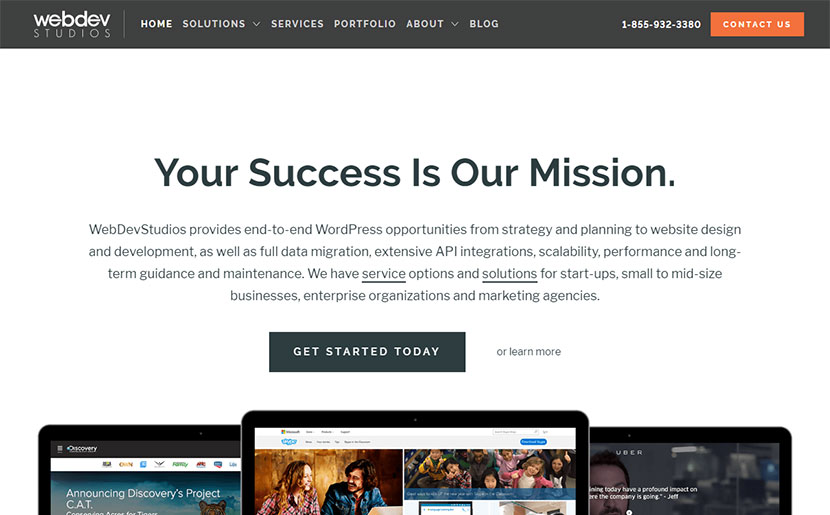The width and height of the screenshot is (830, 515).
Task: Open the Solutions menu item
Action: pyautogui.click(x=214, y=24)
